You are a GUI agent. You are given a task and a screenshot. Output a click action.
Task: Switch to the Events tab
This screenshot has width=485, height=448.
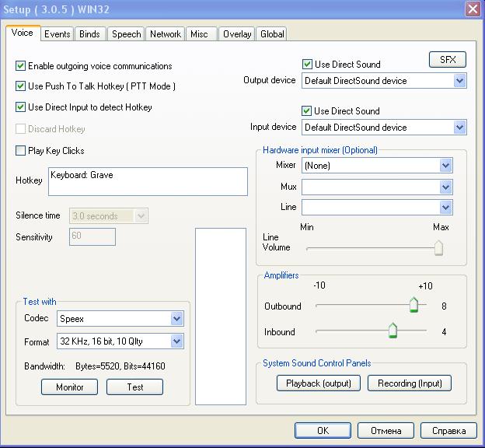click(x=57, y=34)
